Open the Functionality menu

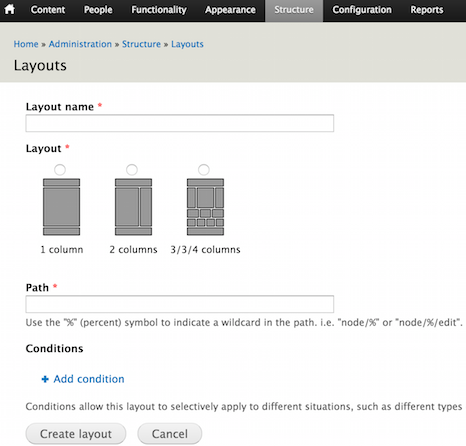click(x=159, y=10)
